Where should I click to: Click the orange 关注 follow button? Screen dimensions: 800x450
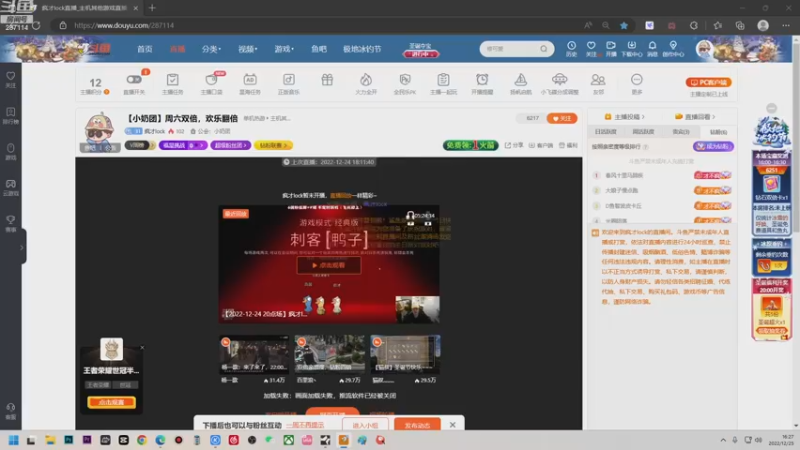(562, 118)
